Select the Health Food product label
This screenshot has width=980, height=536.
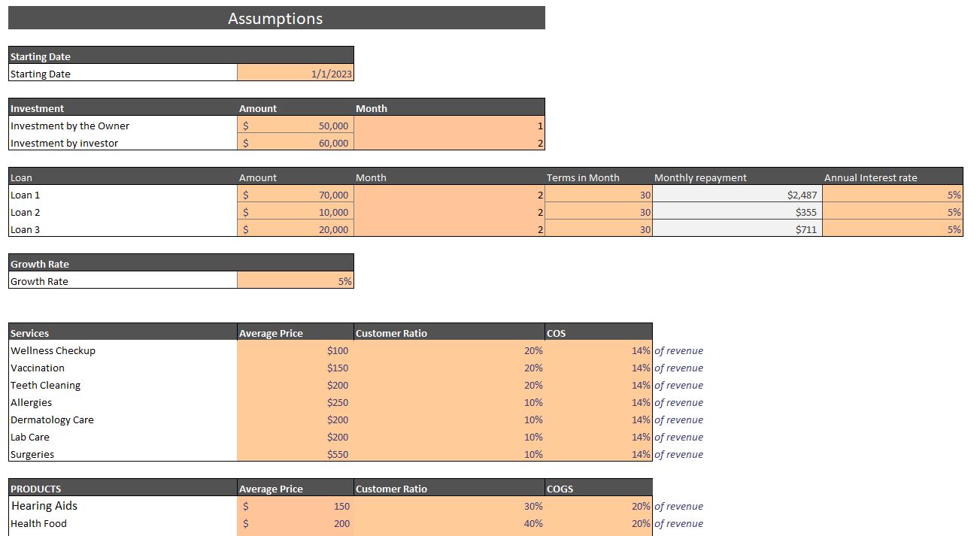(123, 523)
